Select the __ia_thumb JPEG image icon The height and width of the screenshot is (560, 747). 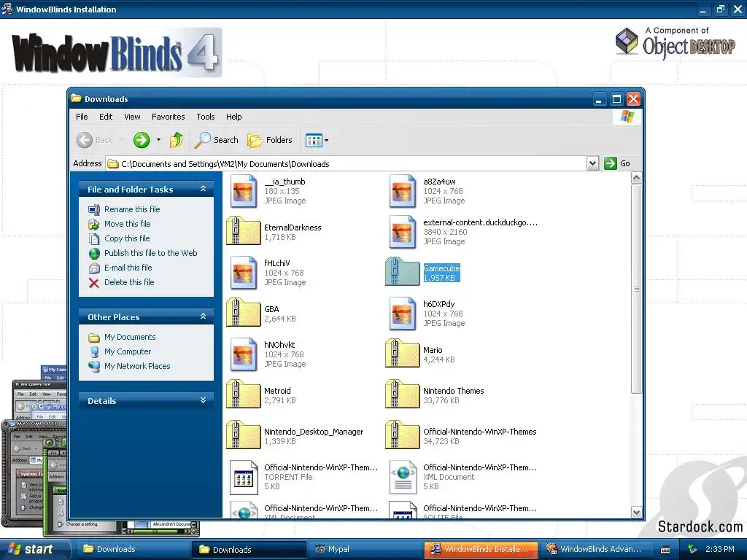(244, 191)
